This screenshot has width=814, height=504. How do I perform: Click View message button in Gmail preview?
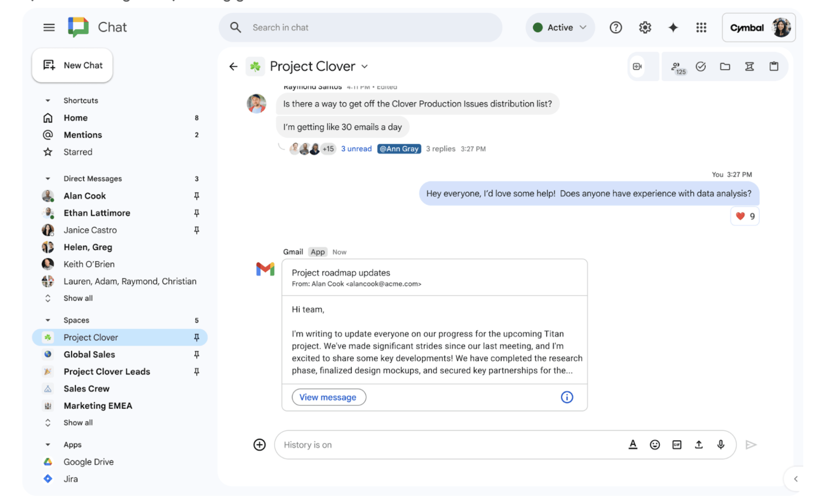pos(328,398)
